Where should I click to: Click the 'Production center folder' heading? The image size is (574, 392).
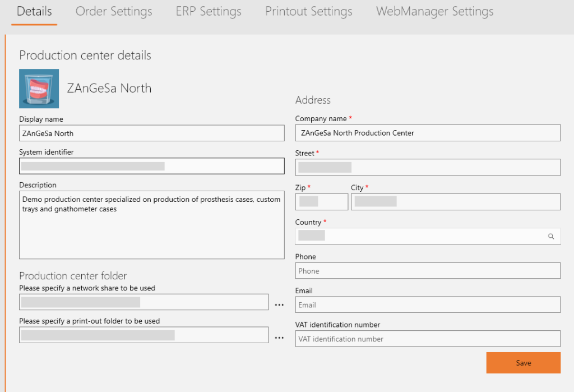pos(73,275)
